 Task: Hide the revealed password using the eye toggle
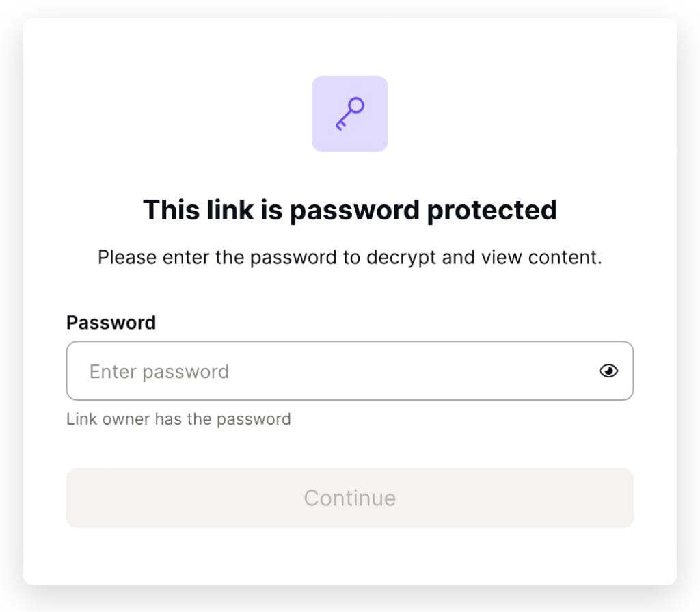[x=608, y=371]
